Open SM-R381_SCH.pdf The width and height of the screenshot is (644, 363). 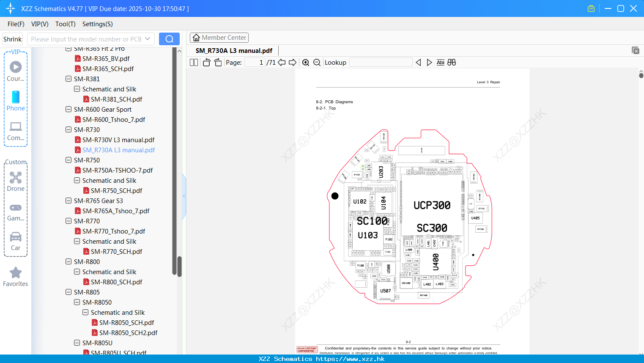(116, 99)
